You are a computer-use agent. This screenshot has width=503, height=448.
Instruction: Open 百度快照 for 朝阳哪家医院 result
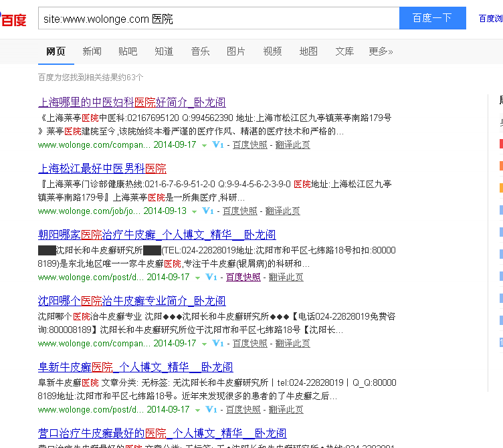243,277
